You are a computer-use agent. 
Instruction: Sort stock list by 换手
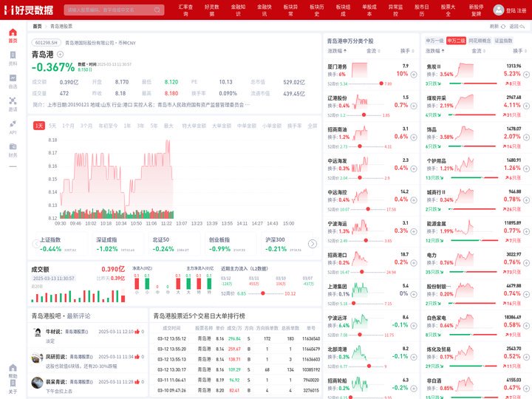(407, 51)
